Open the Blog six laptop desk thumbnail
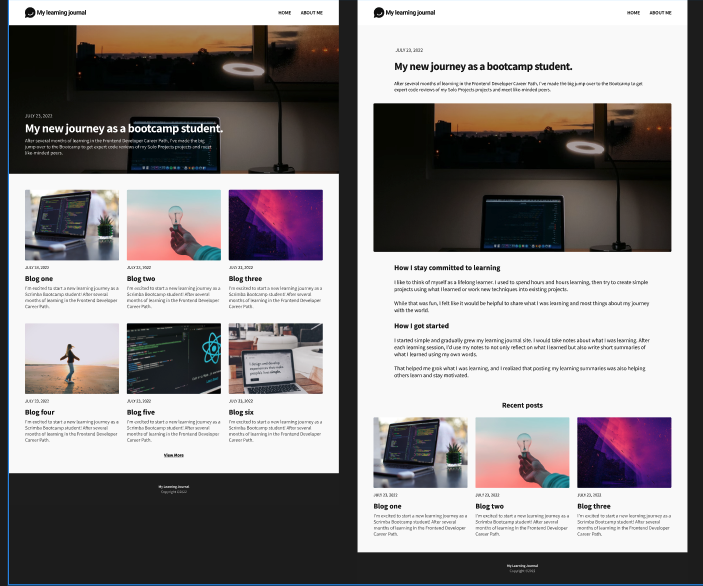This screenshot has height=586, width=703. (x=276, y=359)
